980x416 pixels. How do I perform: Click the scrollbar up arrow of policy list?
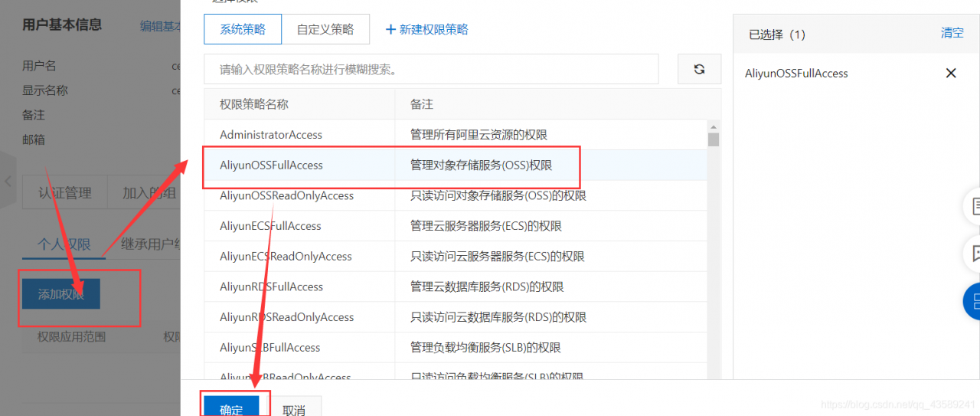(x=714, y=126)
